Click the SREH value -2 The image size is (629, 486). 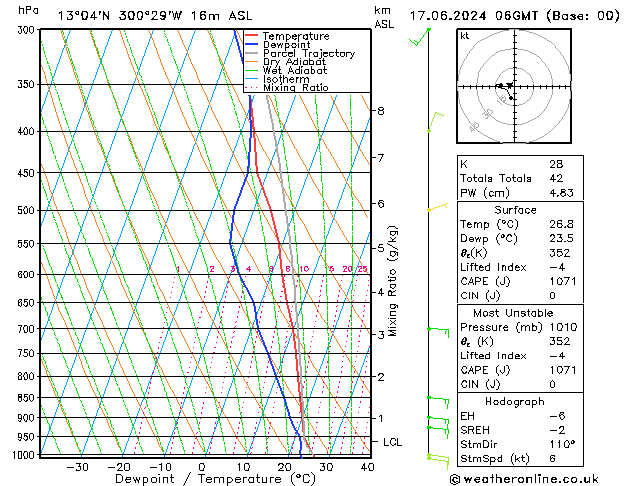[557, 430]
